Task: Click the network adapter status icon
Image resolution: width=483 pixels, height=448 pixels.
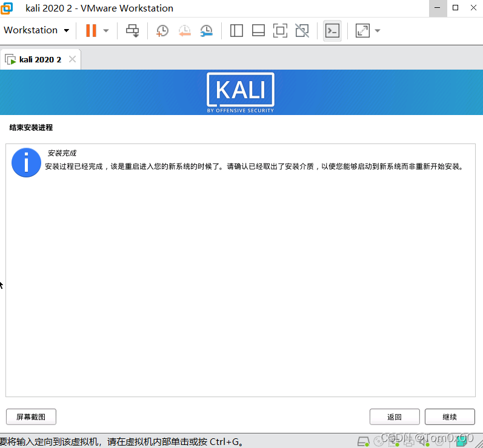Action: click(x=394, y=441)
